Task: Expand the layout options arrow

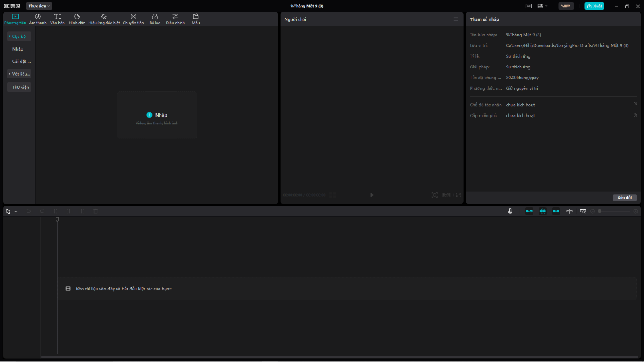Action: [x=547, y=6]
